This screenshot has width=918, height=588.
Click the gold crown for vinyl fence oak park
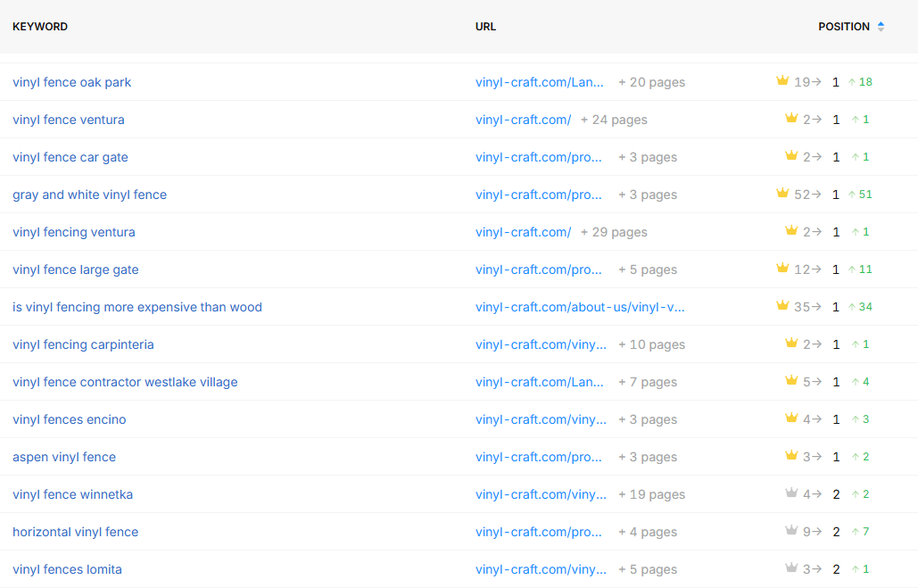(782, 81)
